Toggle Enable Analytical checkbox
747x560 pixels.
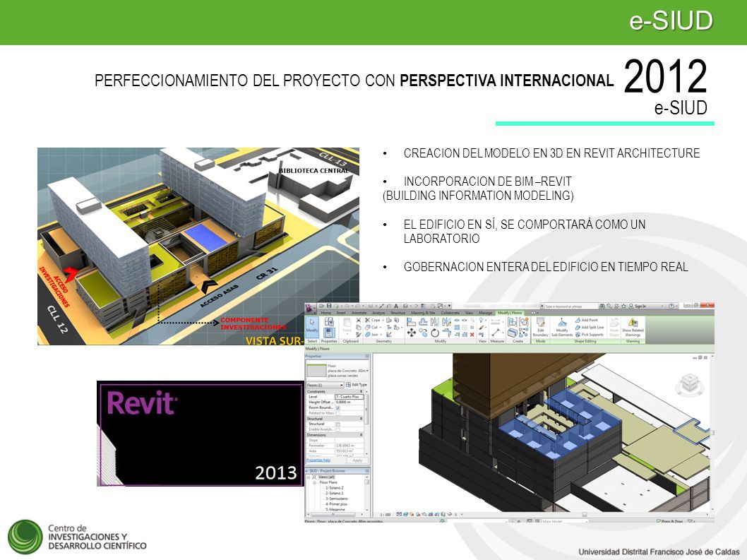tap(337, 430)
